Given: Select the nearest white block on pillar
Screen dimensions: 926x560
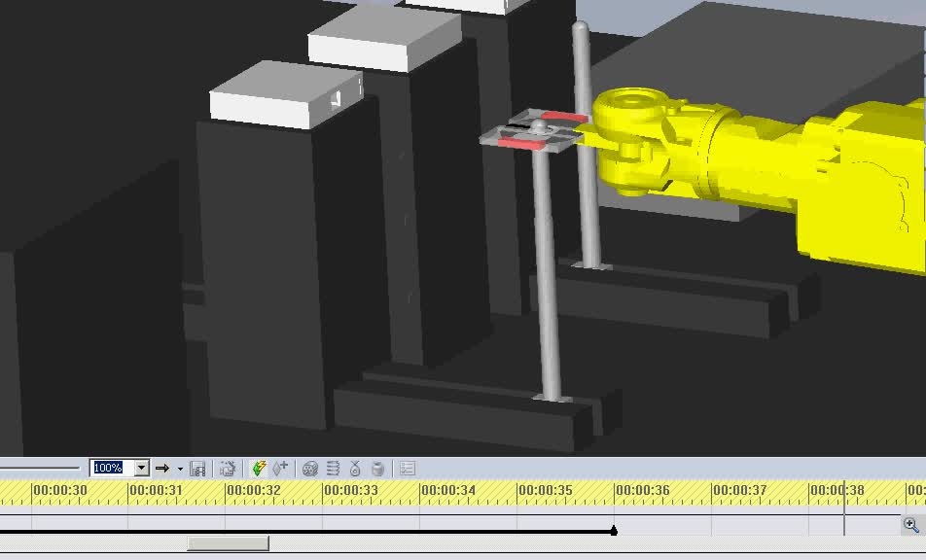Looking at the screenshot, I should [x=286, y=94].
